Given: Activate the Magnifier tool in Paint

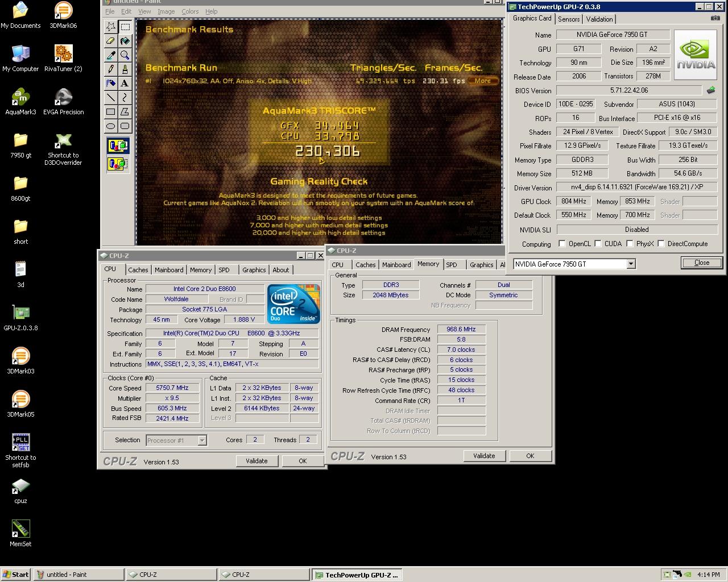Looking at the screenshot, I should [x=125, y=55].
